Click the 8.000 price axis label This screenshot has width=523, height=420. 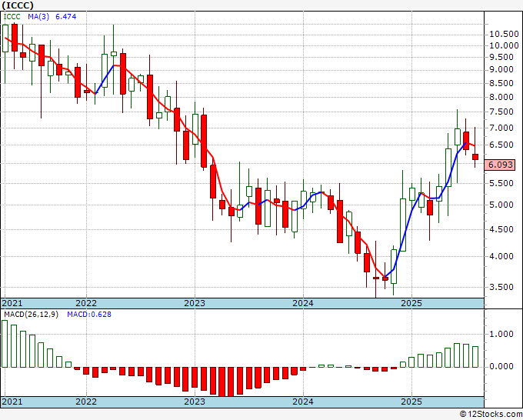tap(501, 97)
